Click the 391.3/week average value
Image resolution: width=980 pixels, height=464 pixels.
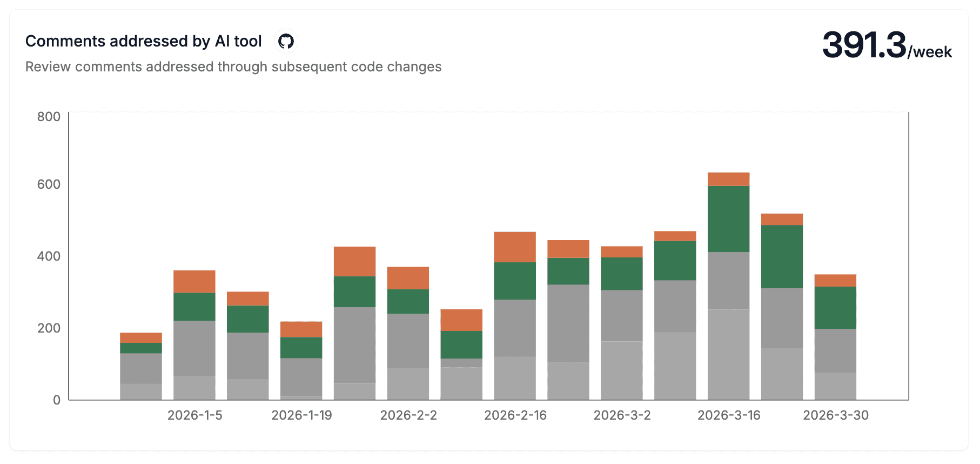[x=887, y=45]
